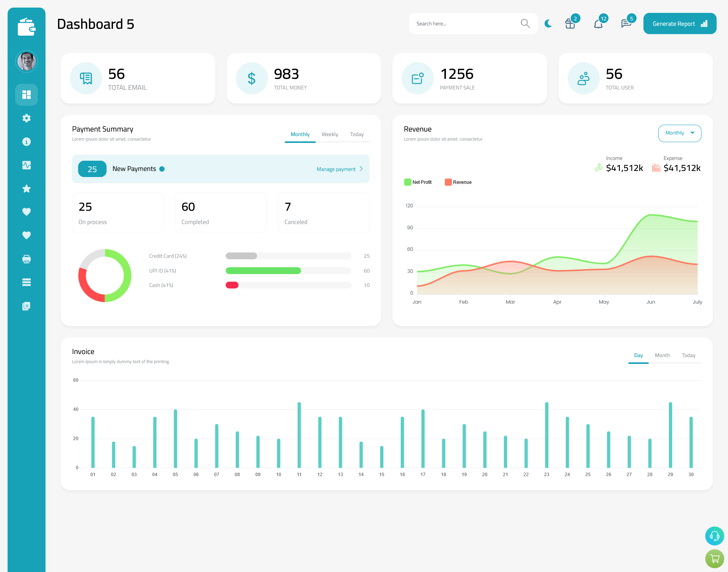Open settings via gear icon in sidebar
728x572 pixels.
[27, 118]
